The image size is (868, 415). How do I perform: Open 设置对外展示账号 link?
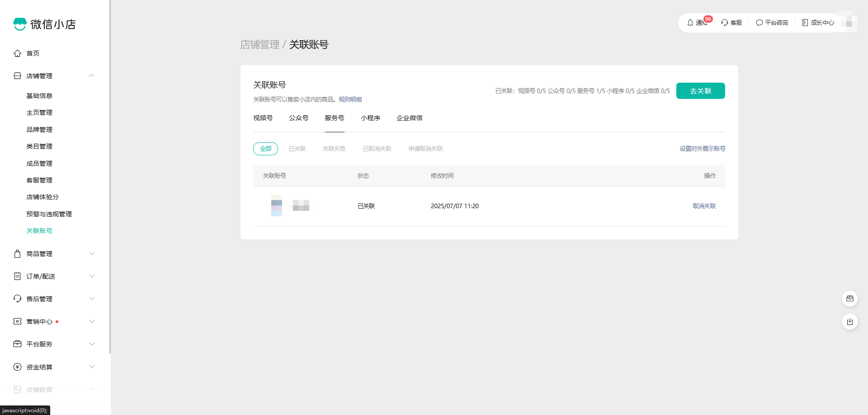tap(702, 149)
